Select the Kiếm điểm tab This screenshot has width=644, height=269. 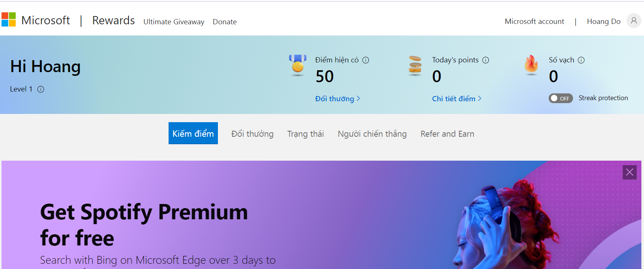(x=193, y=133)
